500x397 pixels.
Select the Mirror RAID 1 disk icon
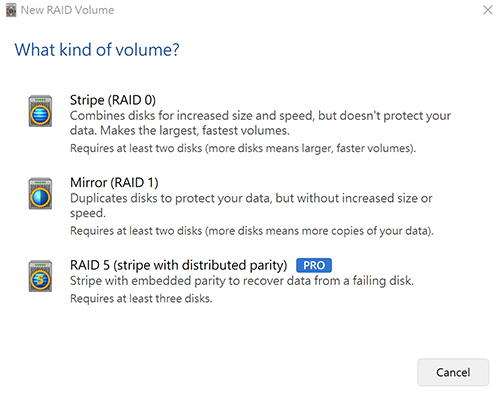(x=40, y=193)
